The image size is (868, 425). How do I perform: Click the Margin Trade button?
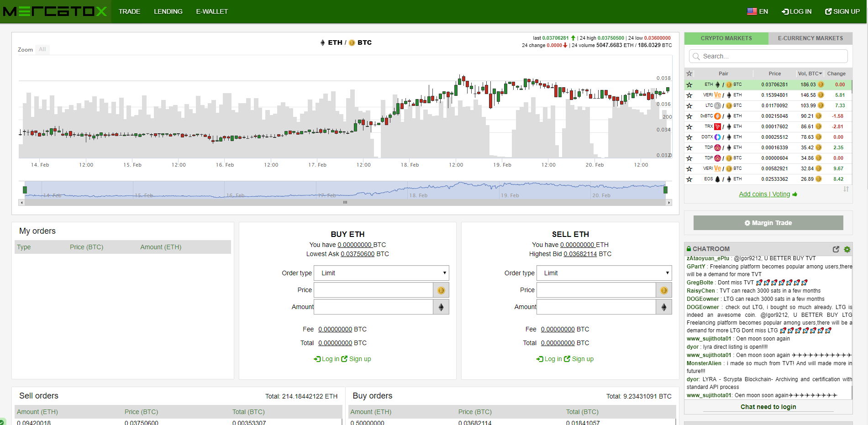tap(768, 223)
